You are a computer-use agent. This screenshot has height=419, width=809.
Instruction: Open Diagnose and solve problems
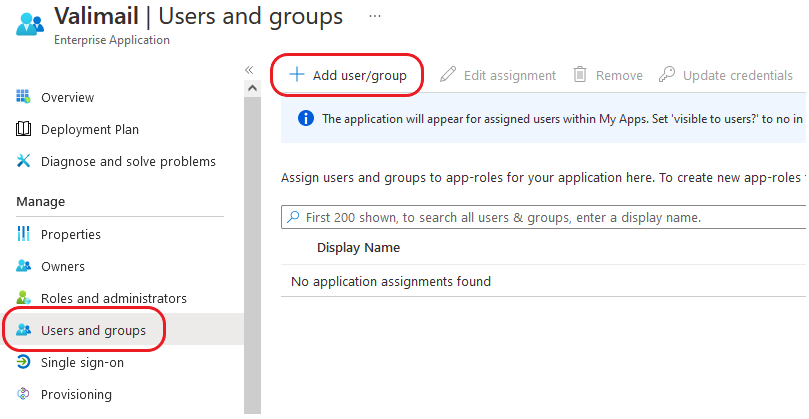pyautogui.click(x=128, y=162)
